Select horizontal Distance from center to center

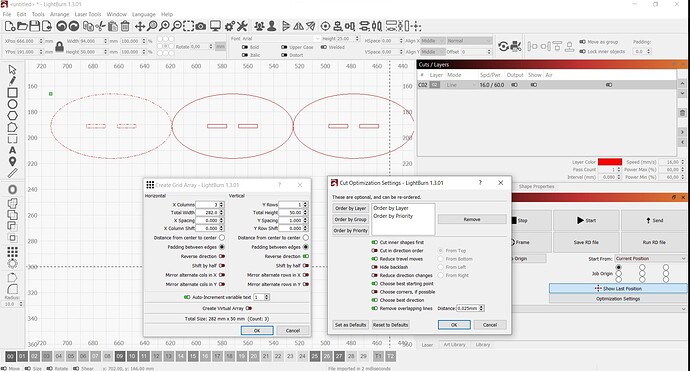(222, 238)
